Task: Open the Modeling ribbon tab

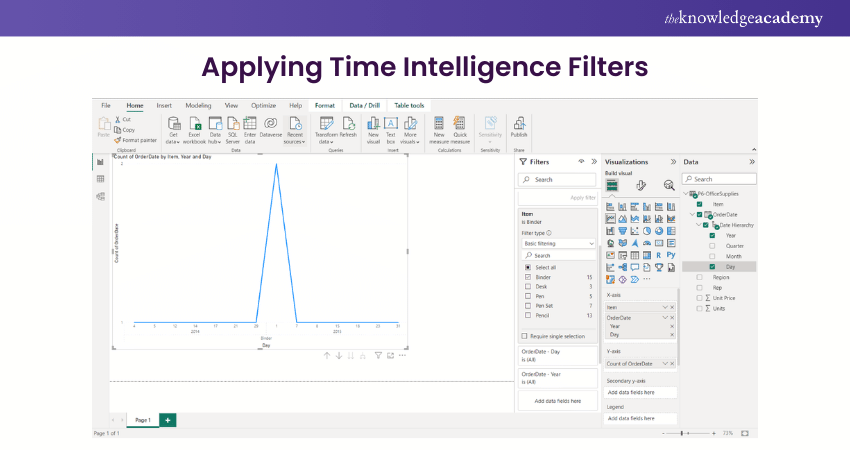Action: pos(198,105)
